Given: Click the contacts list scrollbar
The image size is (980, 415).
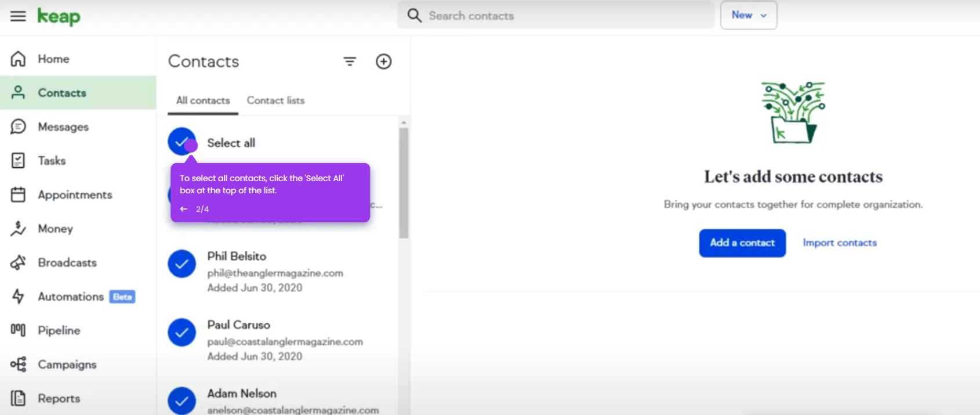Looking at the screenshot, I should 404,183.
